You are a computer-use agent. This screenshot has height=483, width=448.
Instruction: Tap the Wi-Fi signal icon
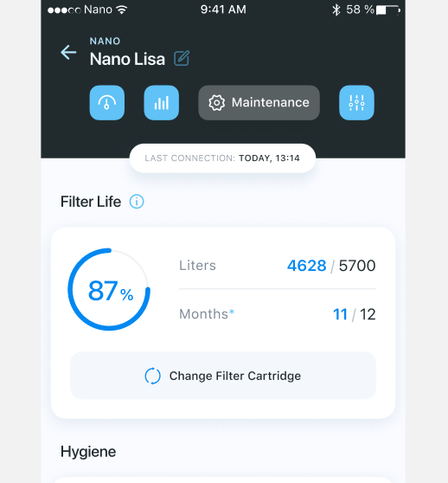[122, 10]
